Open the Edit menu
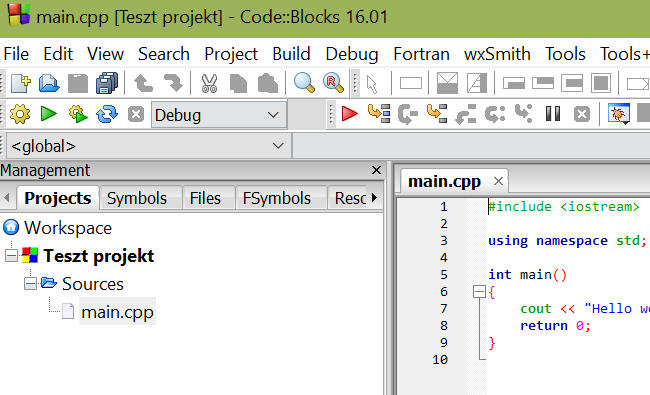 [x=58, y=54]
